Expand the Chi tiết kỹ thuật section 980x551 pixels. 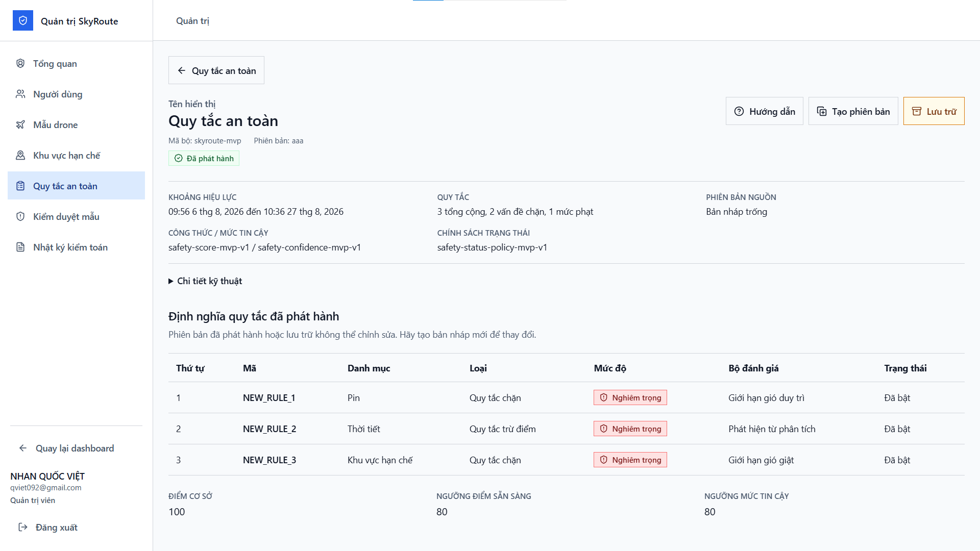pos(205,281)
